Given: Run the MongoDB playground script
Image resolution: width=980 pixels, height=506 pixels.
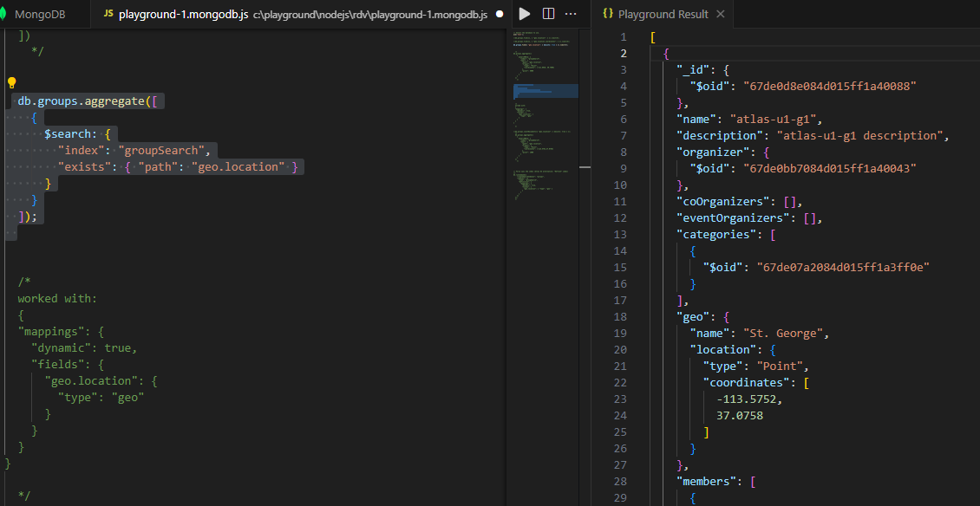Looking at the screenshot, I should pyautogui.click(x=524, y=14).
